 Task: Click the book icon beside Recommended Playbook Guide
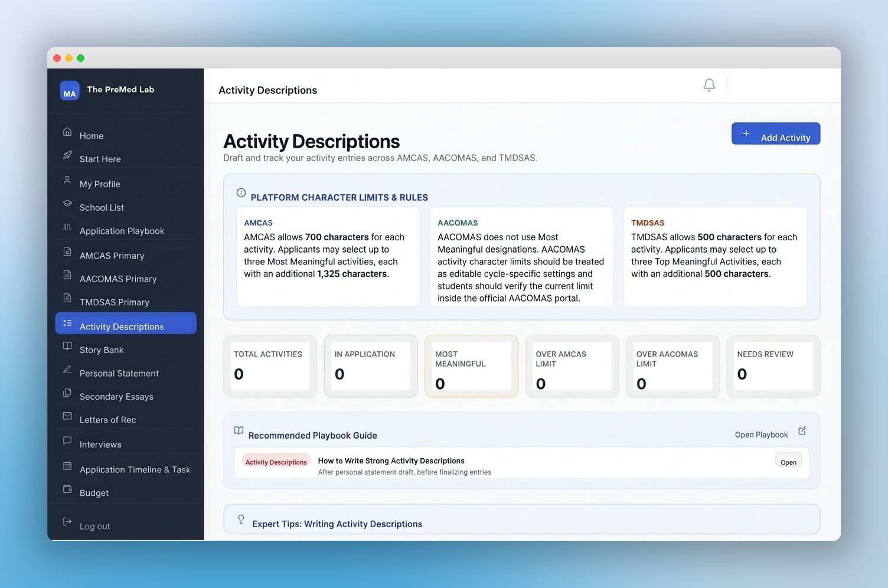coord(239,431)
